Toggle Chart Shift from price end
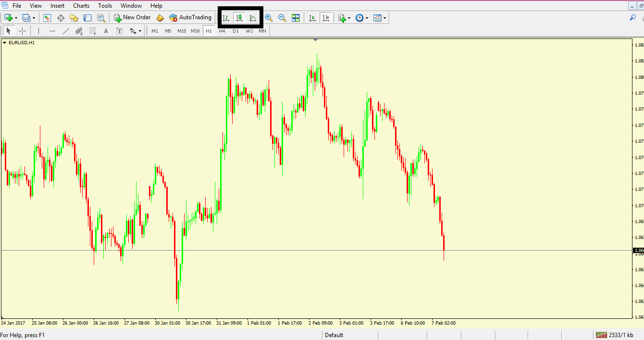Viewport: 644px width, 340px height. 326,17
